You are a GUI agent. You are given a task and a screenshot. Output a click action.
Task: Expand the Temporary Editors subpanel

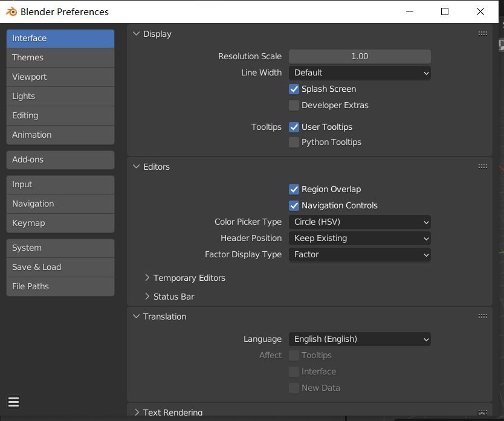coord(147,278)
